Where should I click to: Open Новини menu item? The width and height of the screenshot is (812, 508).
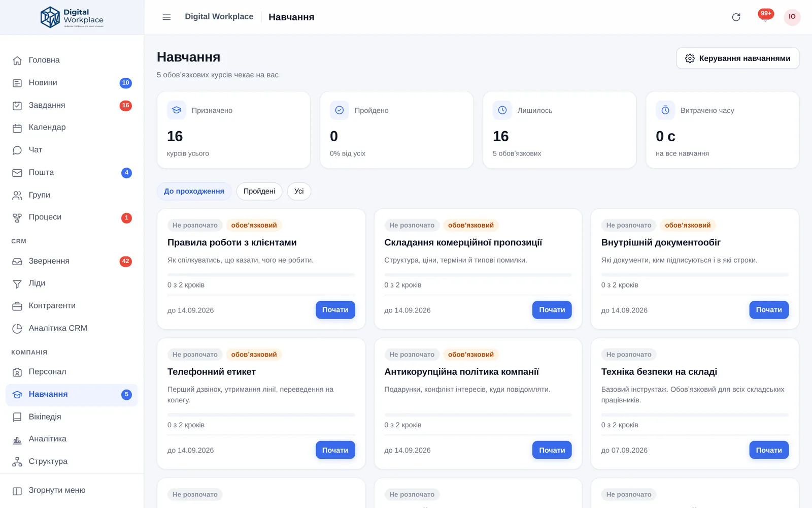(72, 83)
